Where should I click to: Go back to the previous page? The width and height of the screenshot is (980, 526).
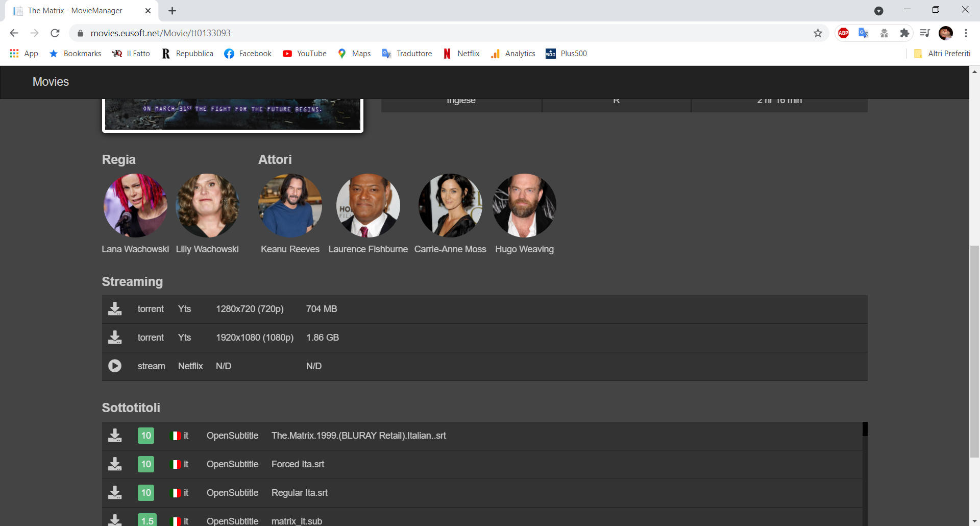click(14, 33)
